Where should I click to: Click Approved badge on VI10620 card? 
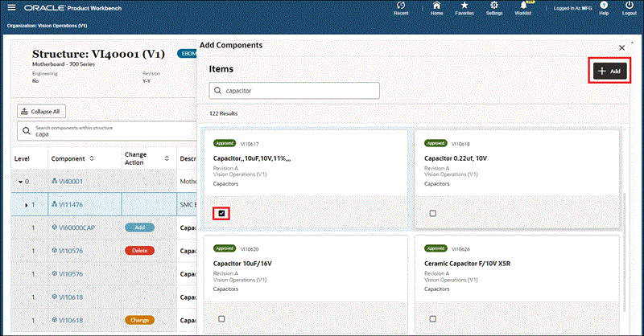pyautogui.click(x=225, y=248)
